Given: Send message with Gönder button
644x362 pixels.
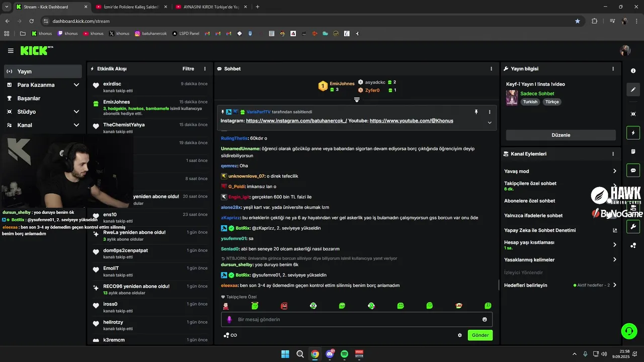Looking at the screenshot, I should pyautogui.click(x=480, y=335).
